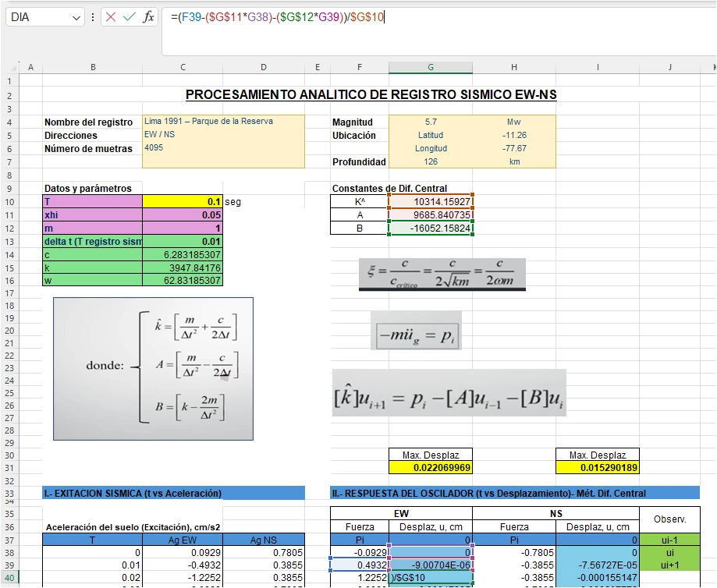The height and width of the screenshot is (588, 717).
Task: Click the xhi value 0.05
Action: [x=183, y=215]
